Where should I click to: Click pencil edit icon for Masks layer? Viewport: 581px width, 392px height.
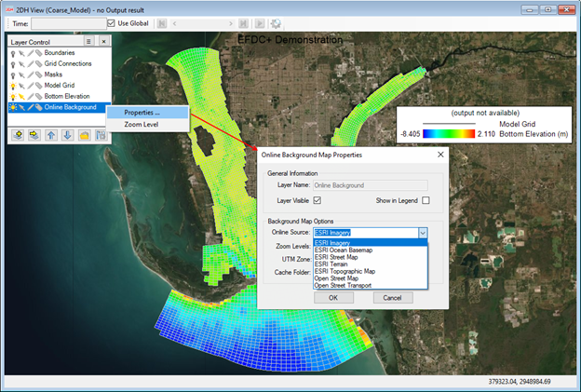(x=31, y=74)
